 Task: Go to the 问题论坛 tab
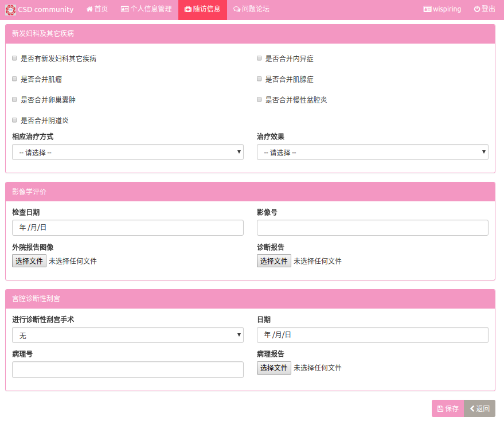tap(251, 9)
